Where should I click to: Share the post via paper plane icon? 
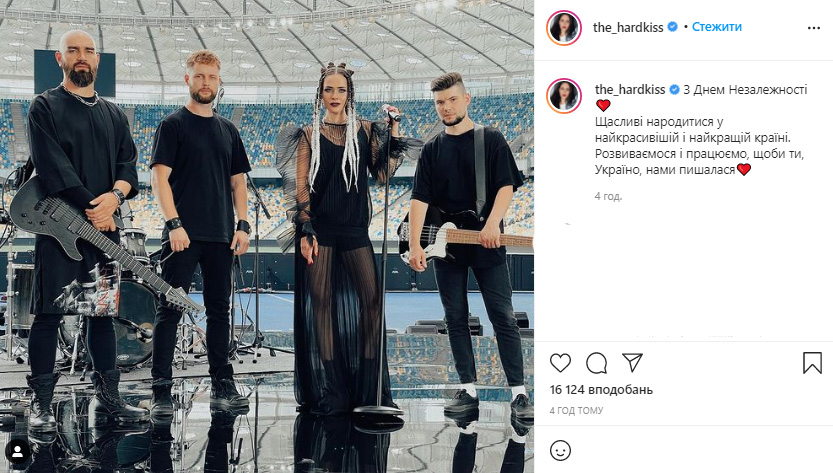pos(632,362)
